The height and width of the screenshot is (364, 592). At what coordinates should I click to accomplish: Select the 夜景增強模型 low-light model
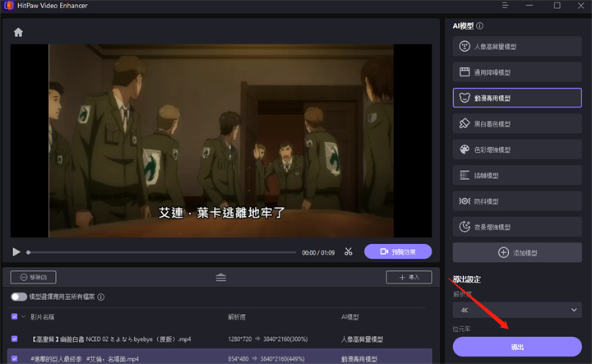(x=517, y=227)
